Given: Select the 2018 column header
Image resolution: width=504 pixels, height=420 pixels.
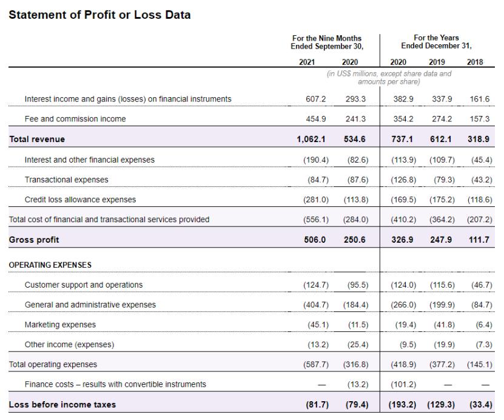Looking at the screenshot, I should pos(475,62).
